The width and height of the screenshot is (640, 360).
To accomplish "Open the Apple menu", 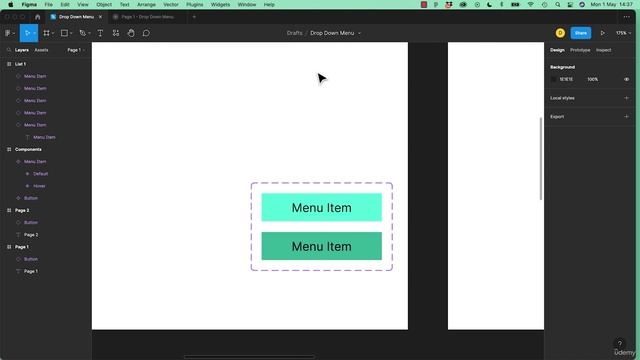I will (x=11, y=4).
